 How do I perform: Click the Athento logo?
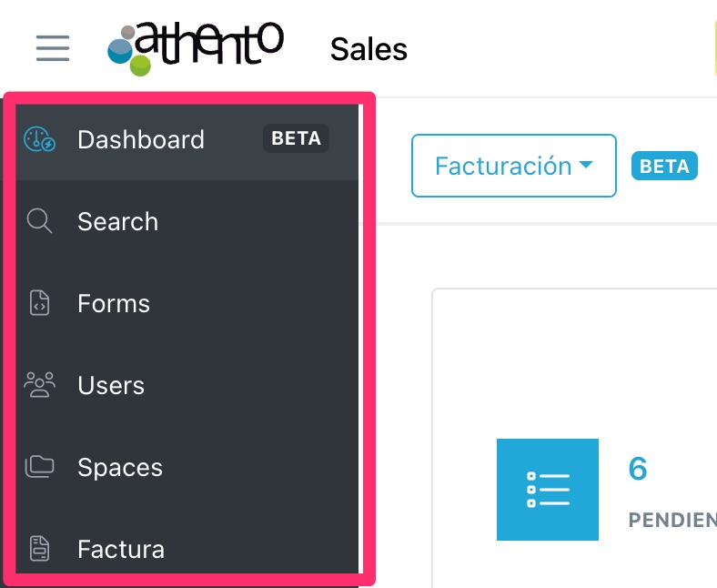coord(196,47)
